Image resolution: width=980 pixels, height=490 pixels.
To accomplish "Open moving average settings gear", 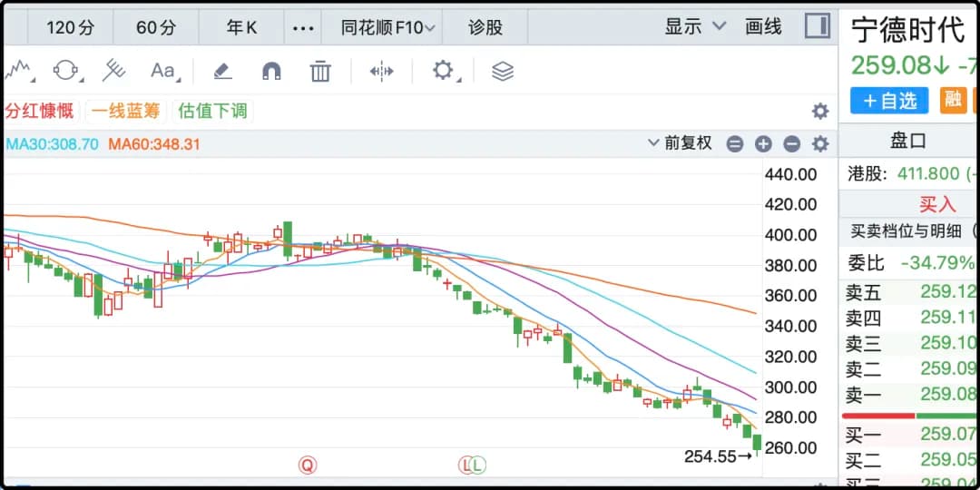I will point(820,144).
